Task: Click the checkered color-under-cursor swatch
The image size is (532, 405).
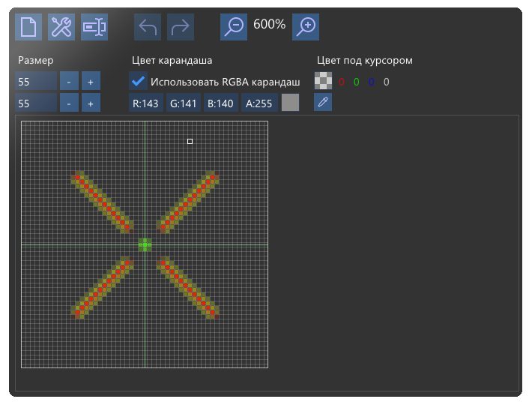Action: 324,81
